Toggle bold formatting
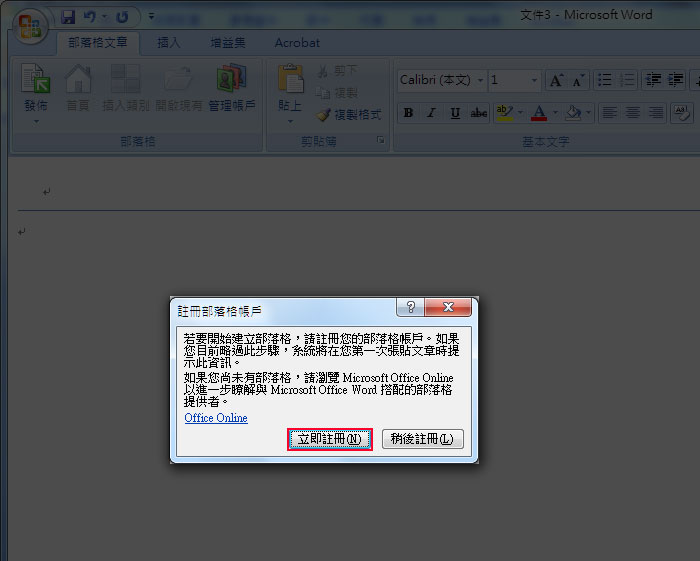 coord(408,113)
